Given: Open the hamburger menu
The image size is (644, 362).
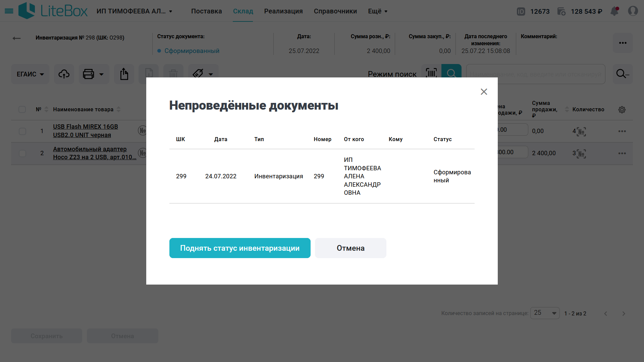Looking at the screenshot, I should coord(9,11).
